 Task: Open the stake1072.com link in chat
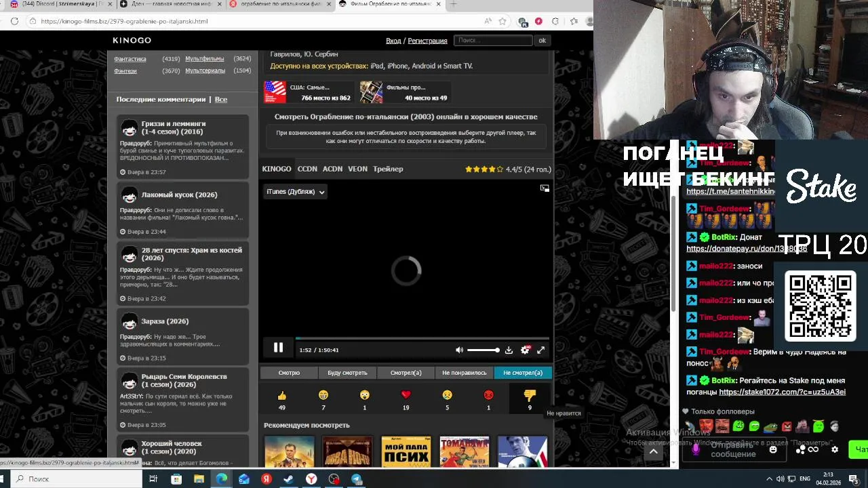click(x=782, y=392)
